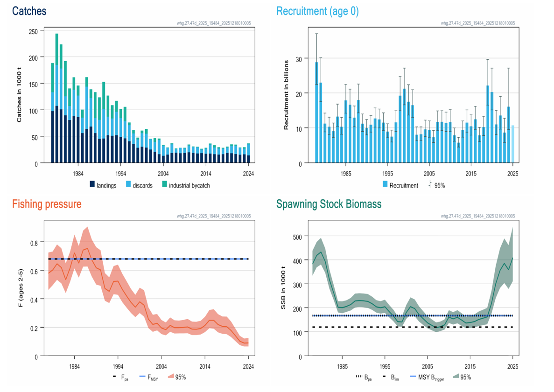Click the landings dark blue legend swatch
The image size is (554, 392).
pos(92,185)
